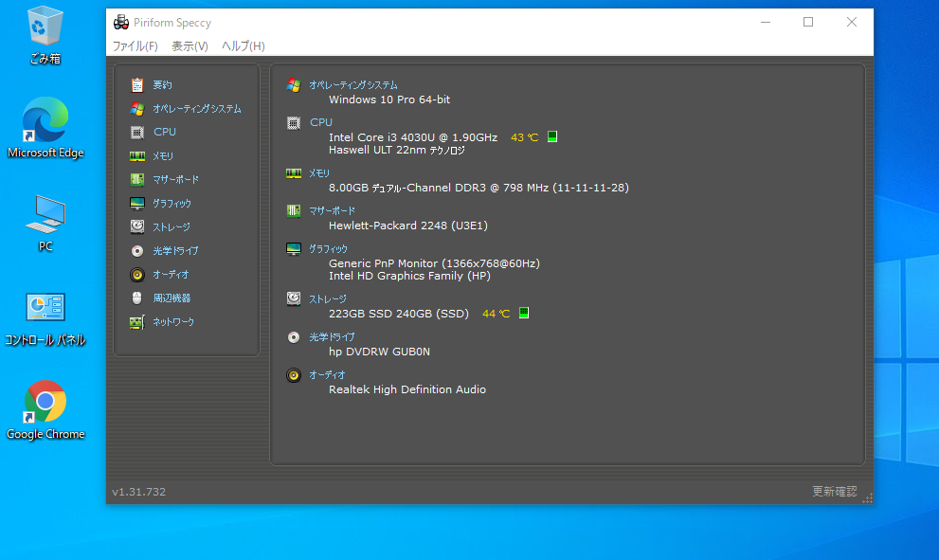This screenshot has height=560, width=939.
Task: Select the Microsoft Edge desktop shortcut
Action: click(x=45, y=128)
